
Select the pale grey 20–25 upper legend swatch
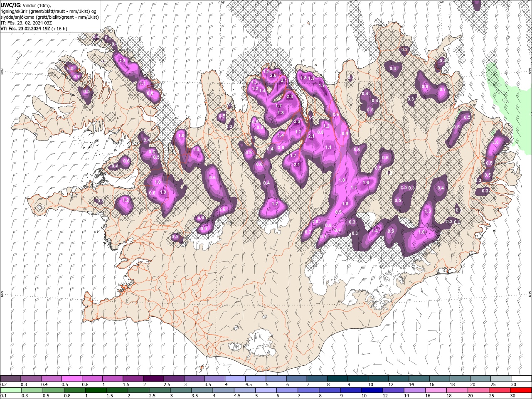(480, 379)
